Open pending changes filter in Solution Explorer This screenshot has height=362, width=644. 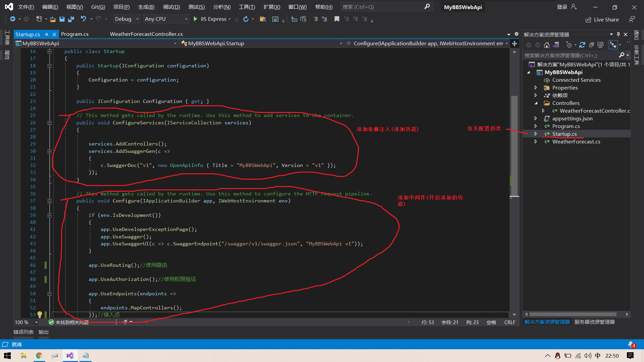tap(569, 45)
